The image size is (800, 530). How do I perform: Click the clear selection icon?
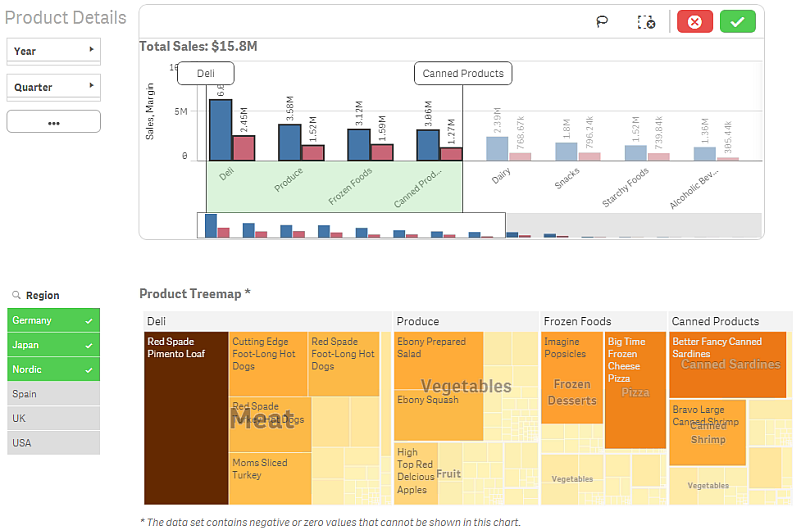(x=646, y=22)
